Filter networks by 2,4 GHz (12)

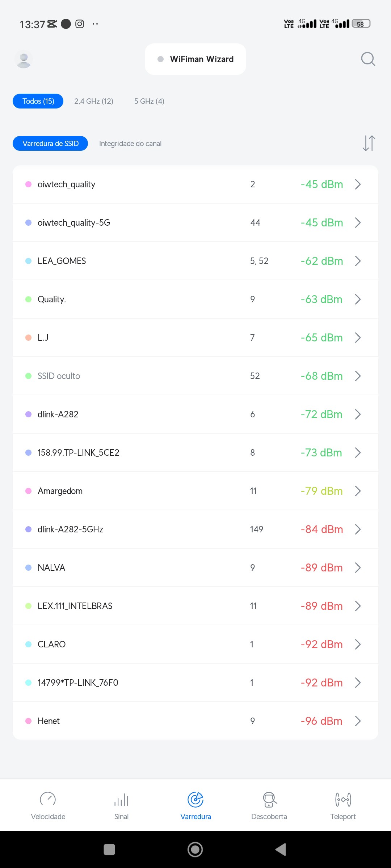tap(94, 101)
